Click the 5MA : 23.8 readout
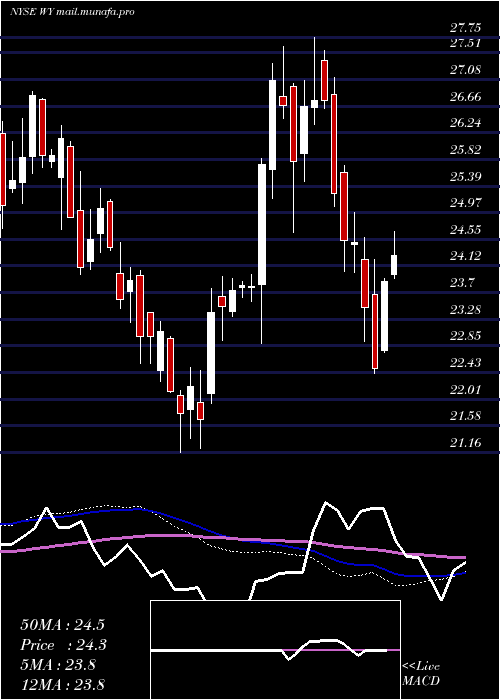Viewport: 500px width, 700px height. point(58,665)
